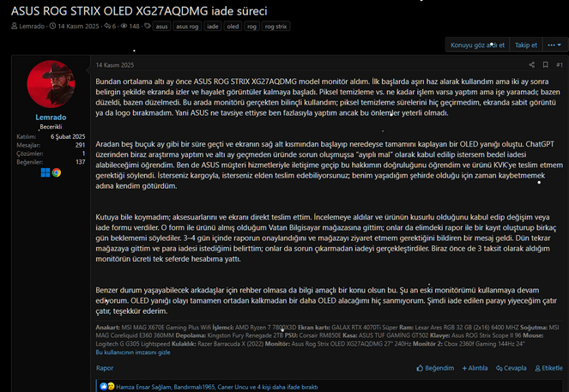Open the 'rog strix' tag
This screenshot has width=569, height=392.
click(275, 26)
